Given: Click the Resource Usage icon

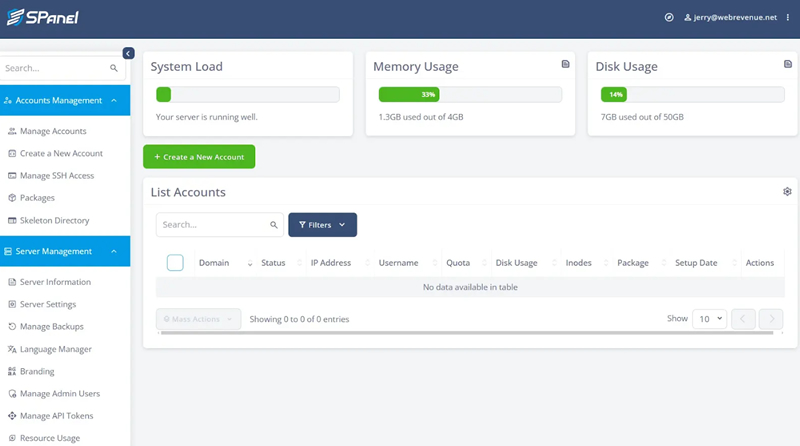Looking at the screenshot, I should 12,438.
